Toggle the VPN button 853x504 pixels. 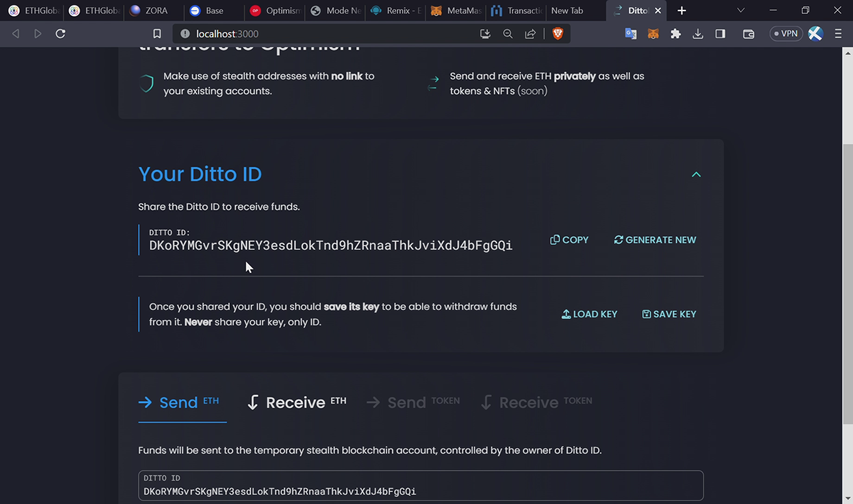tap(786, 34)
